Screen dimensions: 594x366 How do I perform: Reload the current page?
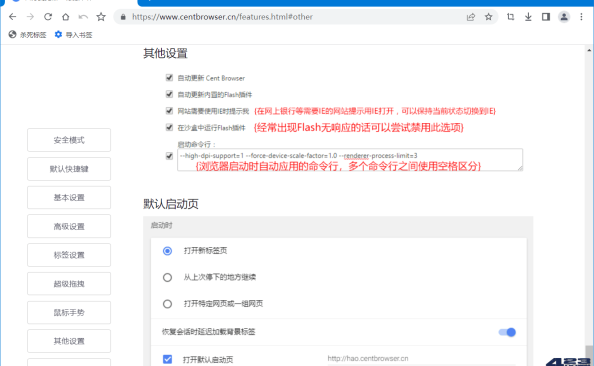48,17
